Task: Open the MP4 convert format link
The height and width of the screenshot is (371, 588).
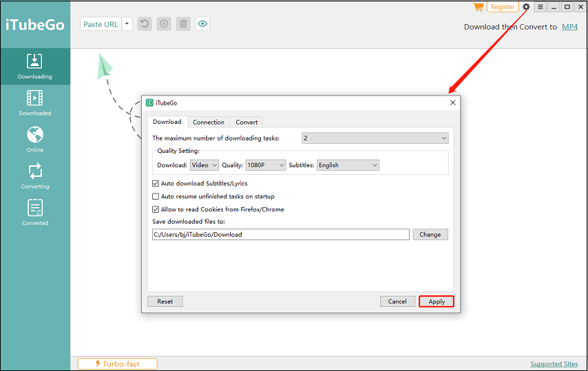Action: point(569,27)
